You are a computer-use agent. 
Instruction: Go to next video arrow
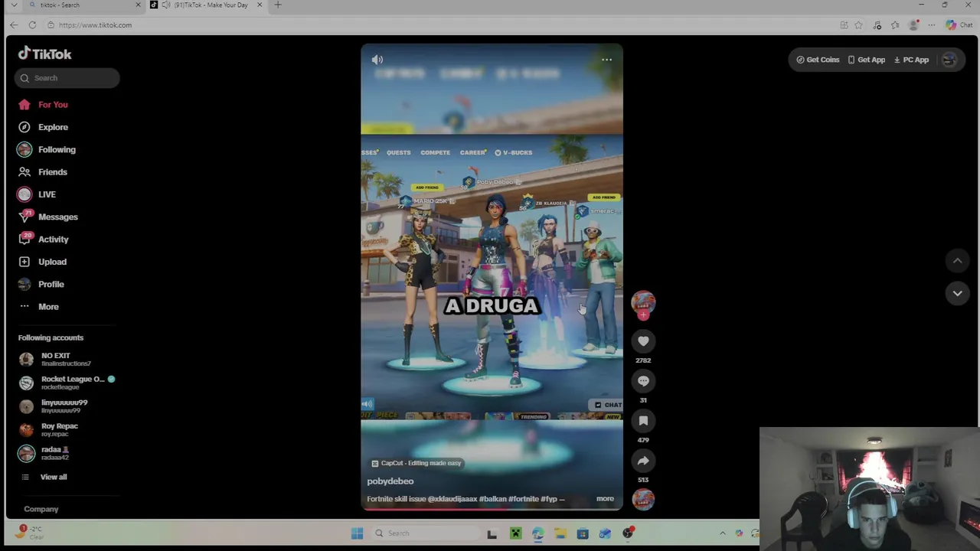[x=957, y=293]
